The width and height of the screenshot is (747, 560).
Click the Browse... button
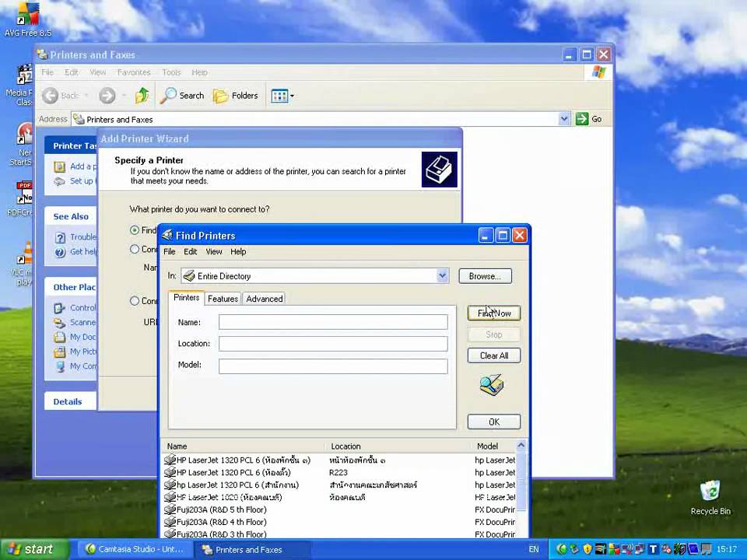click(485, 276)
